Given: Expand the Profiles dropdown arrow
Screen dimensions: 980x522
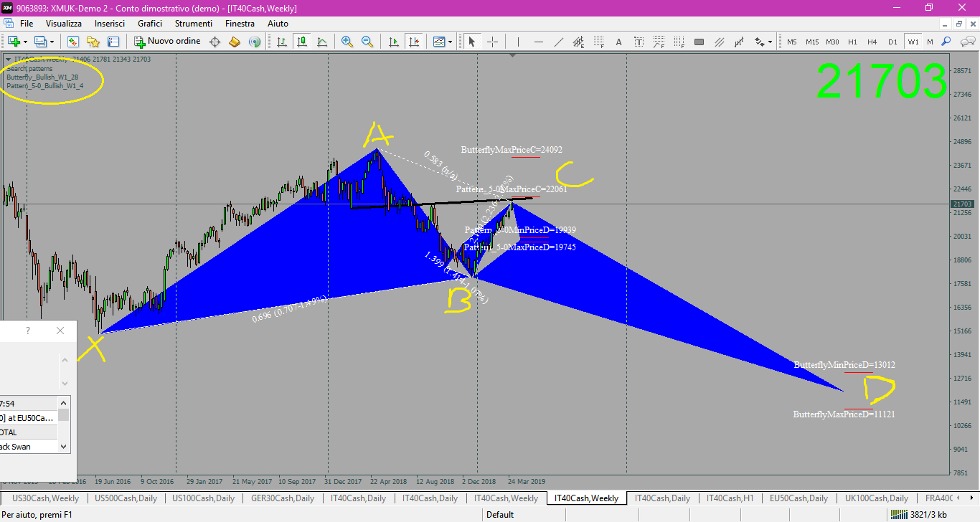Looking at the screenshot, I should (x=52, y=42).
